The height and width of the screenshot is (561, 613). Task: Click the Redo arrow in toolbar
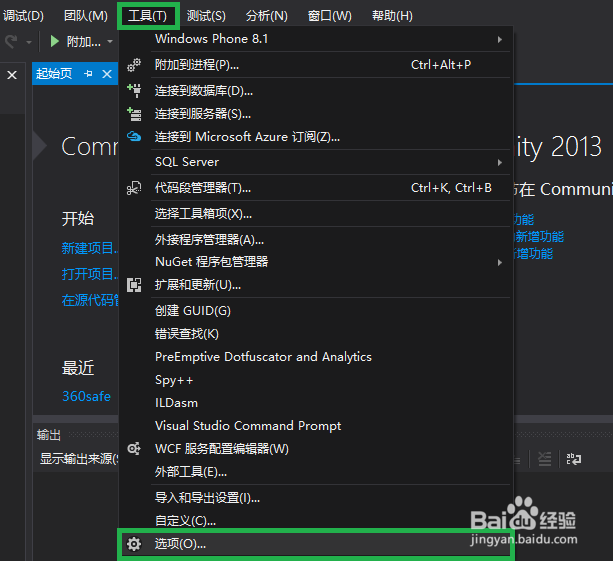(x=11, y=41)
